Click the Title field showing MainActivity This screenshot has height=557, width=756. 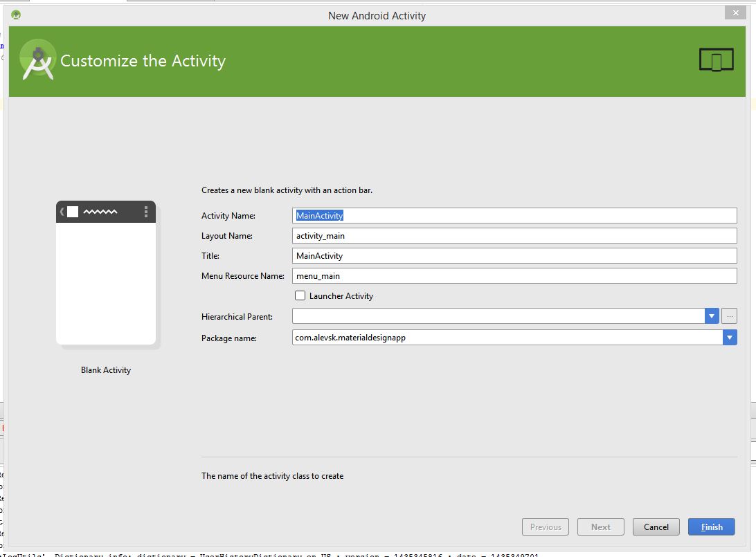coord(515,255)
